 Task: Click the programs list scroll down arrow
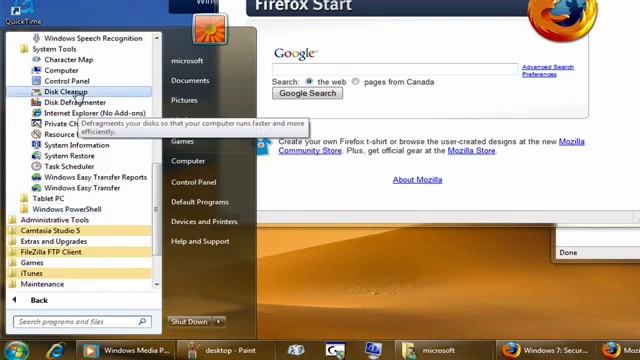click(x=157, y=284)
